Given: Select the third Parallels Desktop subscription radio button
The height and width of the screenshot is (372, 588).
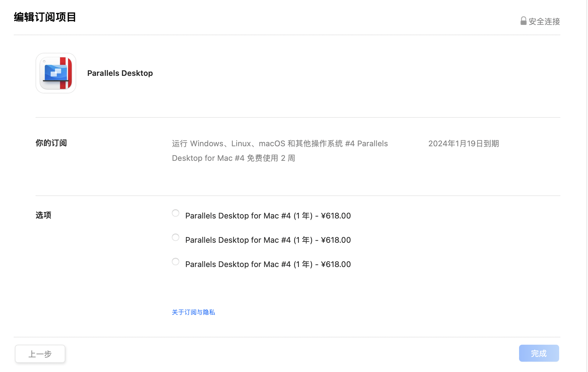Looking at the screenshot, I should click(x=176, y=262).
